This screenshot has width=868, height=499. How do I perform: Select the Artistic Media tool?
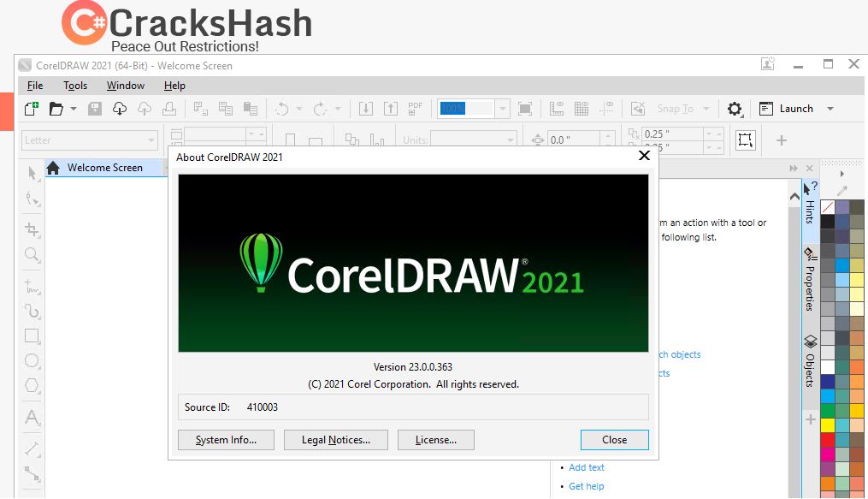tap(32, 312)
